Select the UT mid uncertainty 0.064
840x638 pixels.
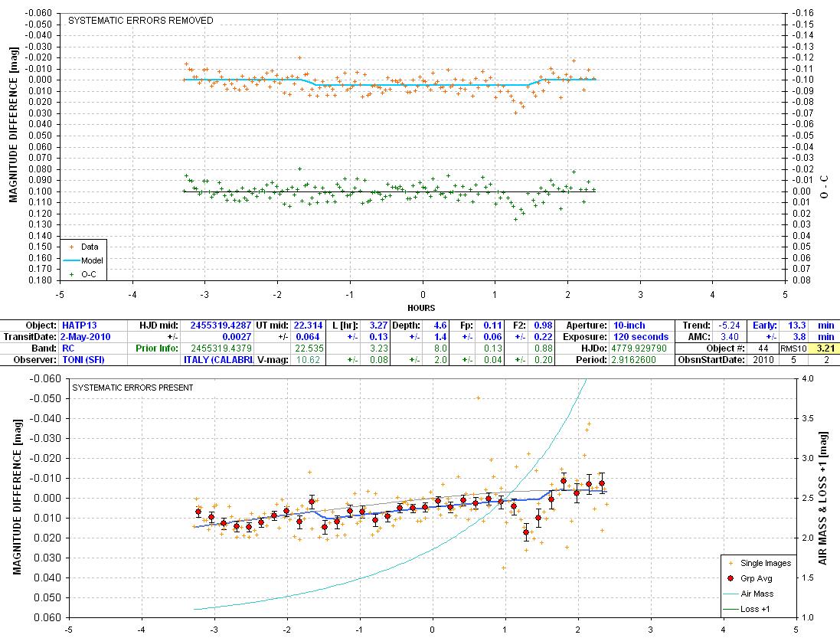[x=308, y=337]
